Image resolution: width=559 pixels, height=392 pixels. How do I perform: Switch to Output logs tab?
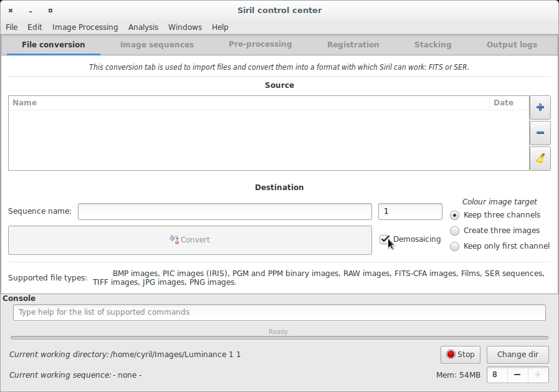click(x=512, y=44)
